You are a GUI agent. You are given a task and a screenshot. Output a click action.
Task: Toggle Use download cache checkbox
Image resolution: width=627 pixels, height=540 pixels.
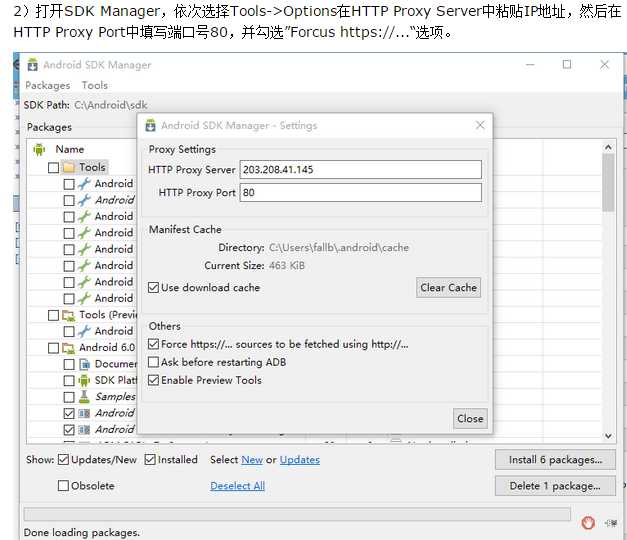tap(154, 288)
